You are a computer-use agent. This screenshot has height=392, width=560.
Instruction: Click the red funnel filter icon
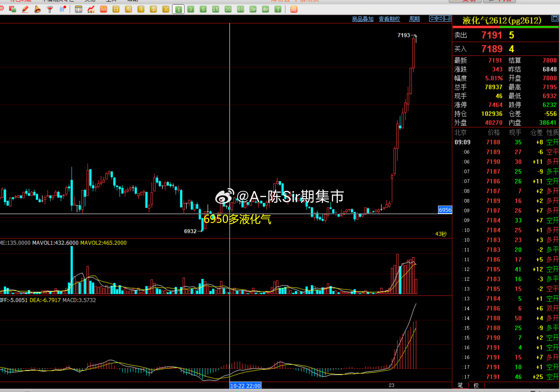[50, 9]
